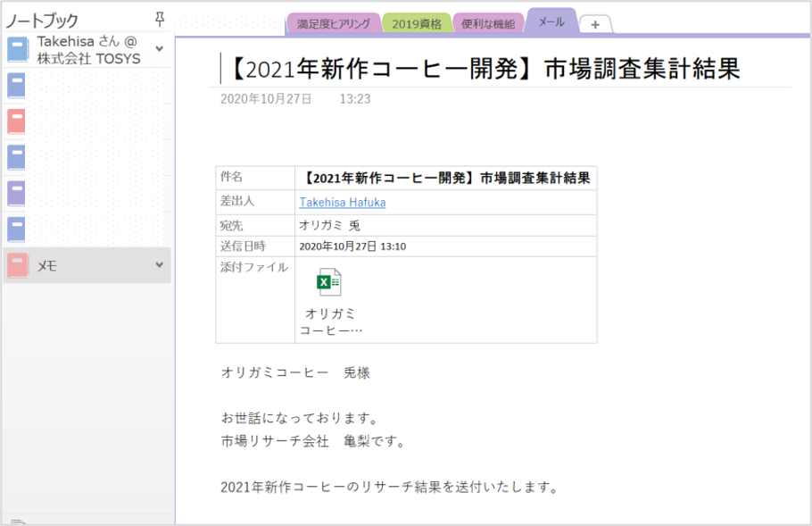This screenshot has width=812, height=526.
Task: Open the Takehisa さん @ 株式会社 TOSYS notebook icon
Action: click(x=18, y=49)
